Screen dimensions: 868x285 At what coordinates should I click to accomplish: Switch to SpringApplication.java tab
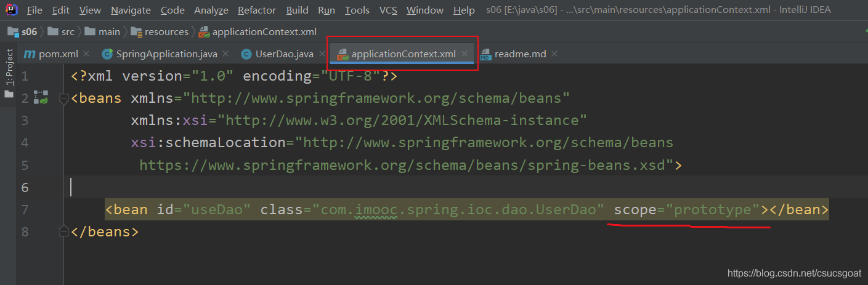(x=166, y=54)
